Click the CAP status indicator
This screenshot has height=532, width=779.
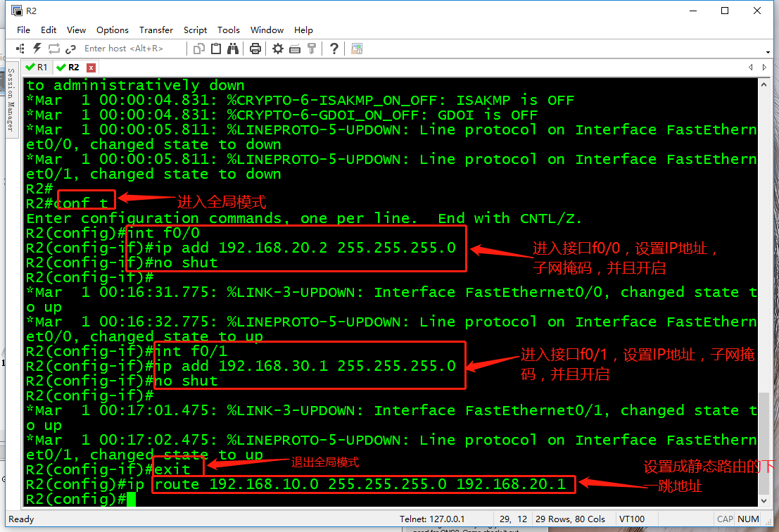tap(725, 519)
